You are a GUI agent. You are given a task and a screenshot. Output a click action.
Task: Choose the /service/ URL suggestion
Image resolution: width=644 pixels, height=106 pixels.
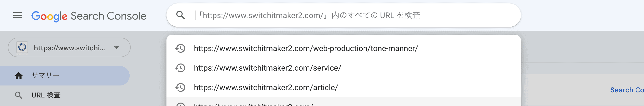point(267,68)
